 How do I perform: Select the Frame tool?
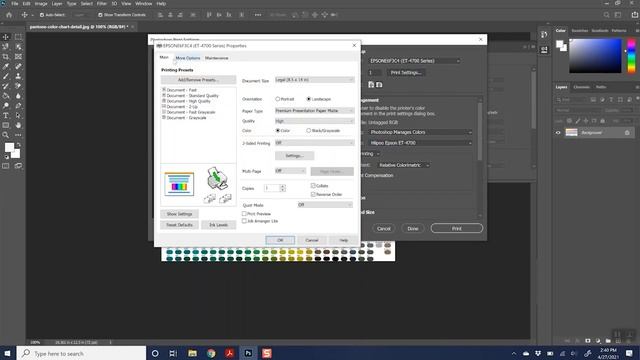pyautogui.click(x=18, y=56)
